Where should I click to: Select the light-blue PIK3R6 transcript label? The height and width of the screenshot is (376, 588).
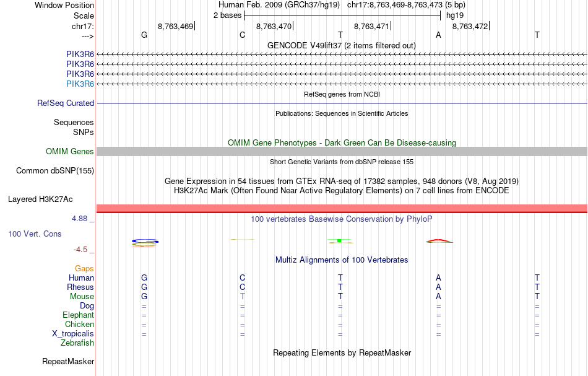(x=80, y=84)
